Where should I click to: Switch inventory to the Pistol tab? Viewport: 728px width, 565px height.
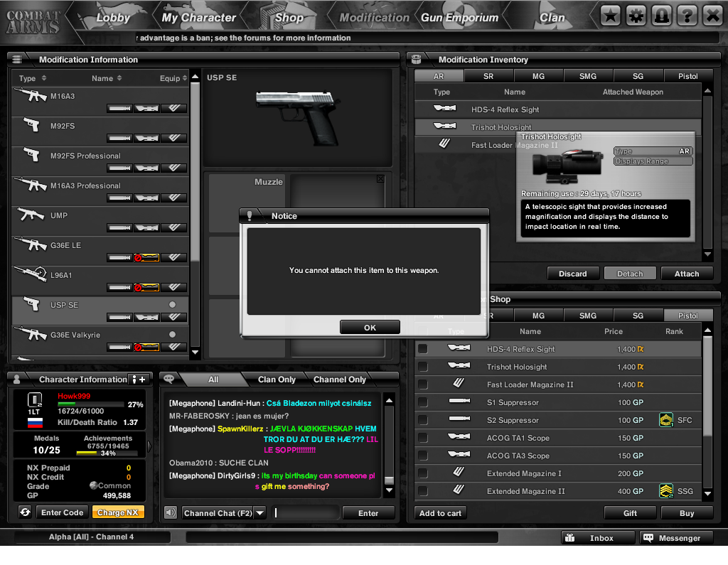687,75
